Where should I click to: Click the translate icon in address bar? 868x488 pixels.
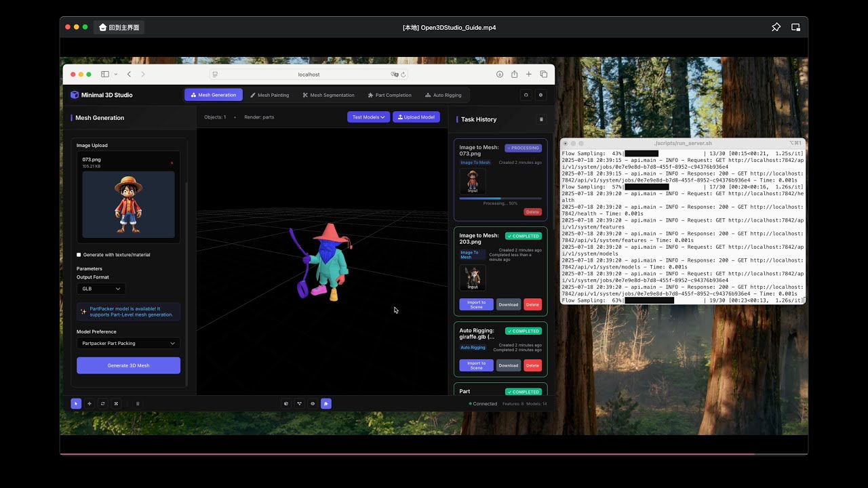click(x=394, y=75)
